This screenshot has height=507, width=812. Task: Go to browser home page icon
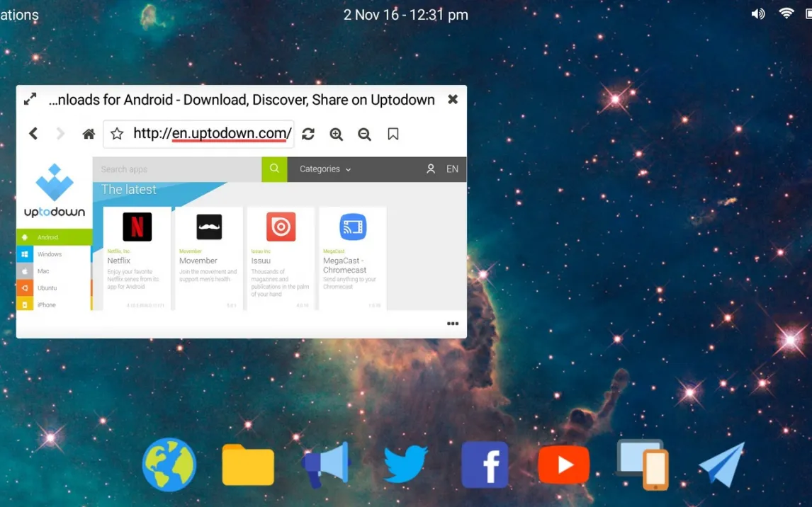[89, 134]
